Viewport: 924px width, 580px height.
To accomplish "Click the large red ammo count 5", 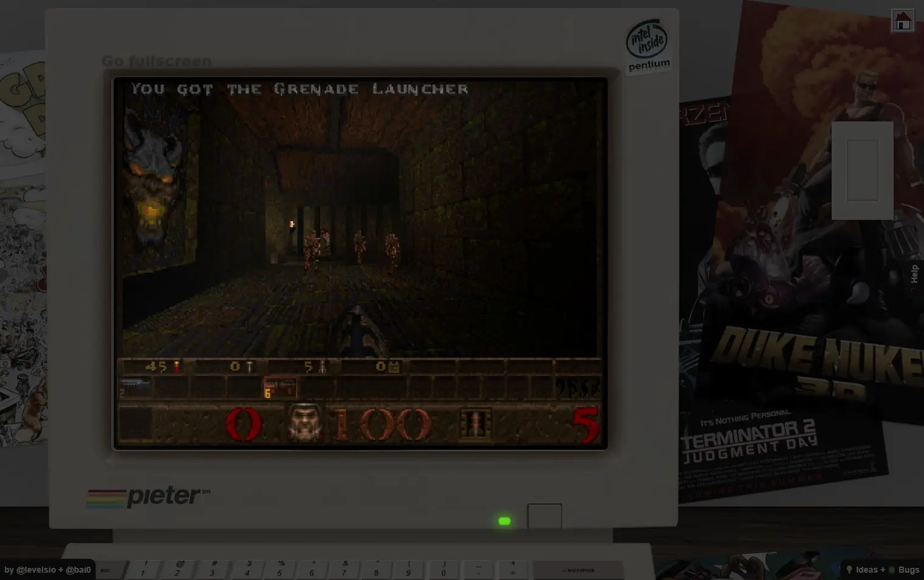I will pos(586,423).
